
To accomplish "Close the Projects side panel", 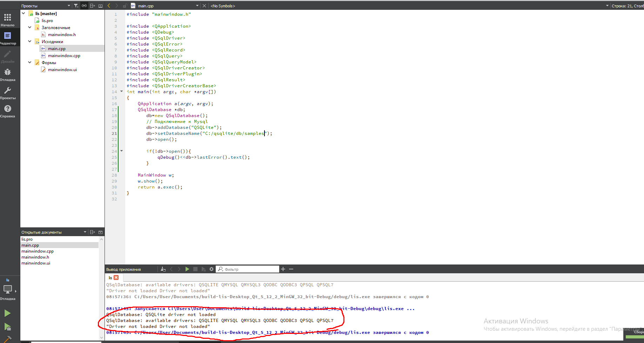I will tap(101, 6).
